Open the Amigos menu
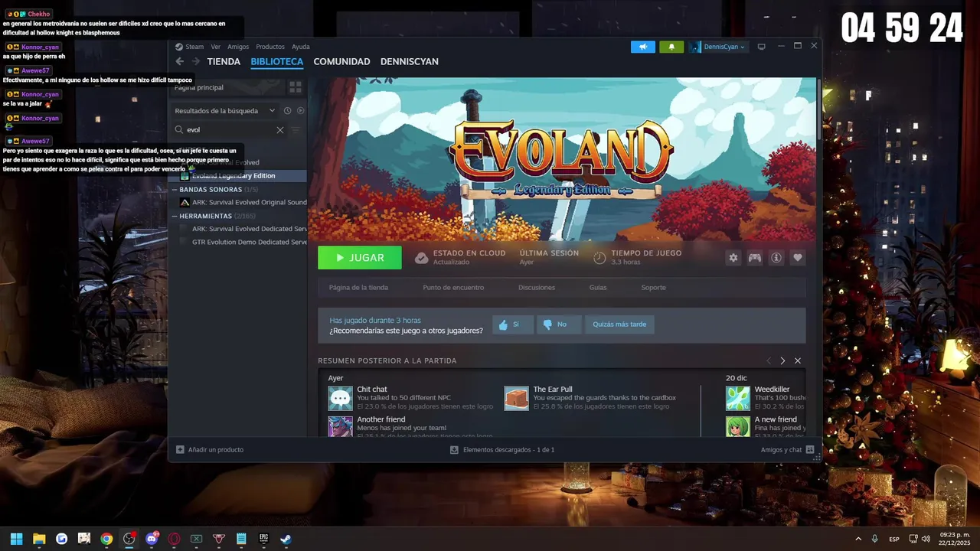980x551 pixels. coord(238,47)
